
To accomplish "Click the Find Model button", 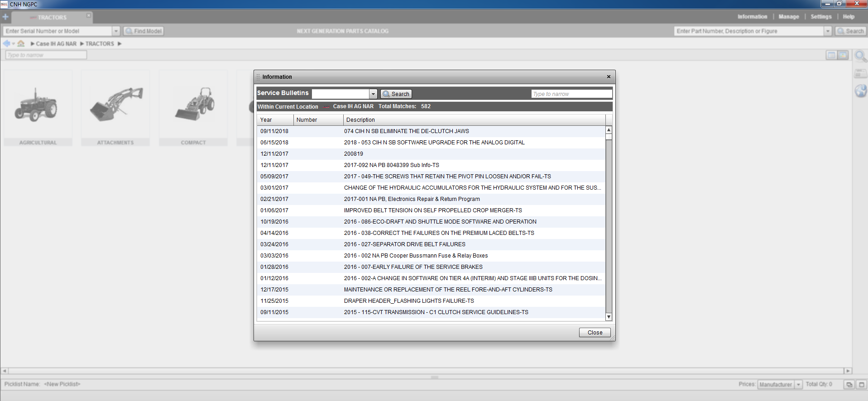I will [x=144, y=31].
